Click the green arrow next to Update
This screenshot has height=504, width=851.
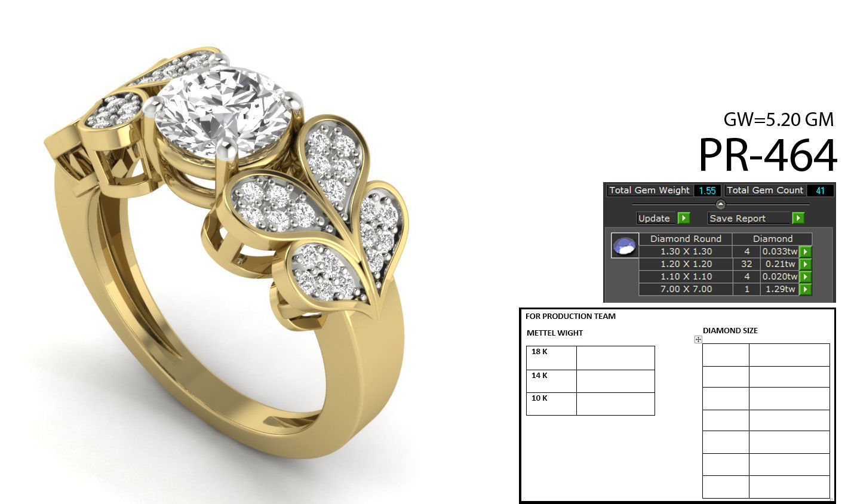[684, 218]
